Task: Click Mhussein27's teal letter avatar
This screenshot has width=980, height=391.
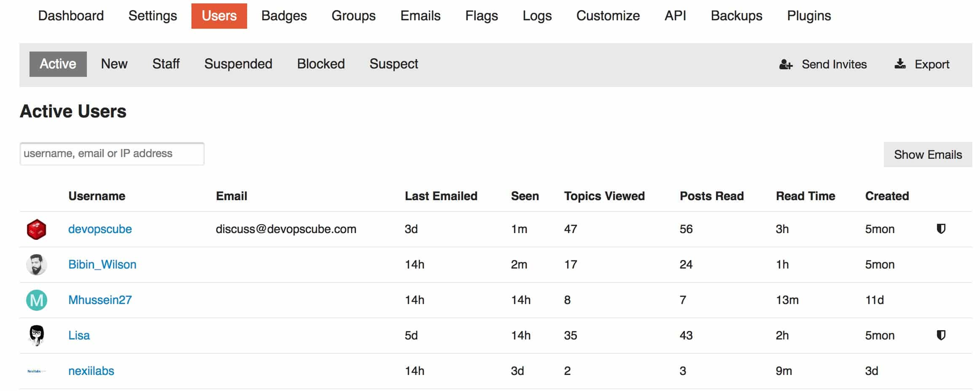Action: pos(36,300)
